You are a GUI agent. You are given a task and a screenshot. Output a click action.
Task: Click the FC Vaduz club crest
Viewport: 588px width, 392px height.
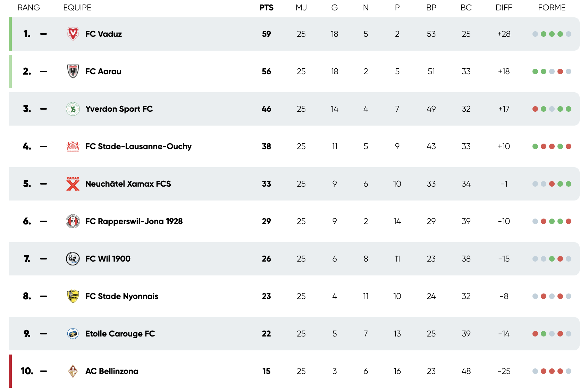73,34
